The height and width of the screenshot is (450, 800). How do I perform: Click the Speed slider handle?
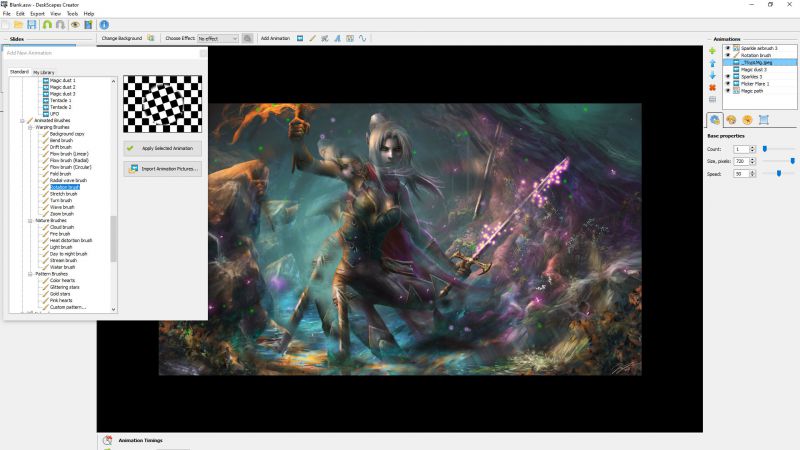[778, 173]
